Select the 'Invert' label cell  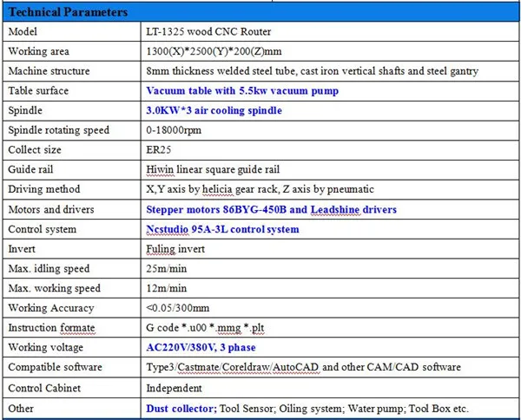click(x=72, y=249)
